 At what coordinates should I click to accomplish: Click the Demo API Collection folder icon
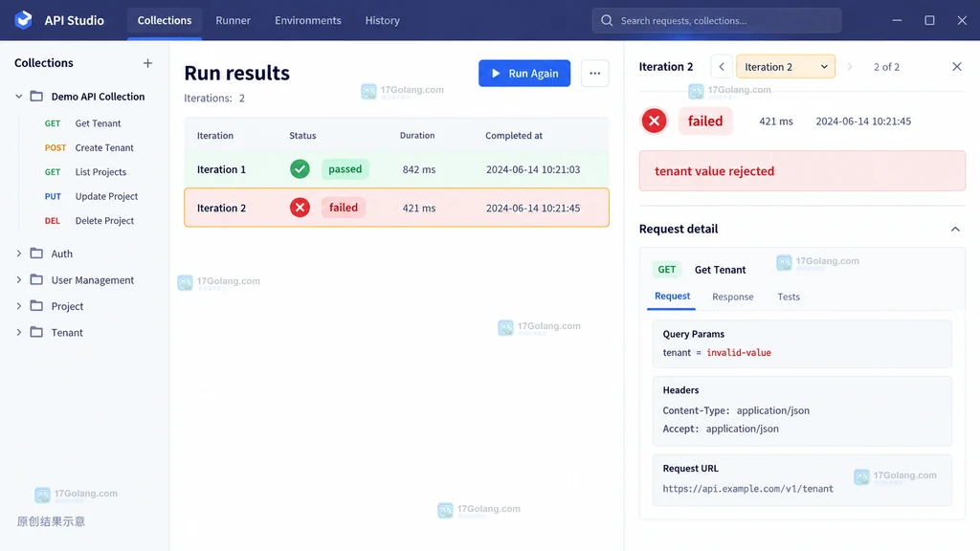(x=37, y=97)
